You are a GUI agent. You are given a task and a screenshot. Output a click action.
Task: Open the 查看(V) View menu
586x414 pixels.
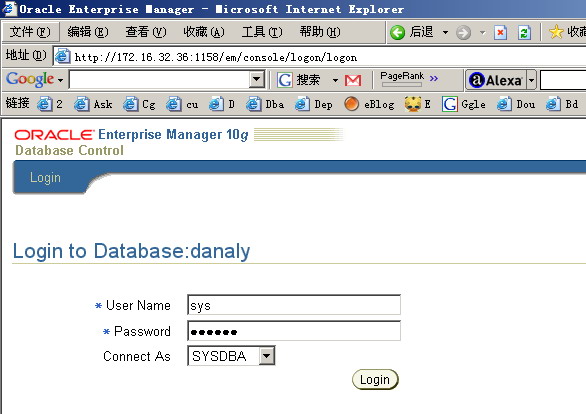pos(146,32)
